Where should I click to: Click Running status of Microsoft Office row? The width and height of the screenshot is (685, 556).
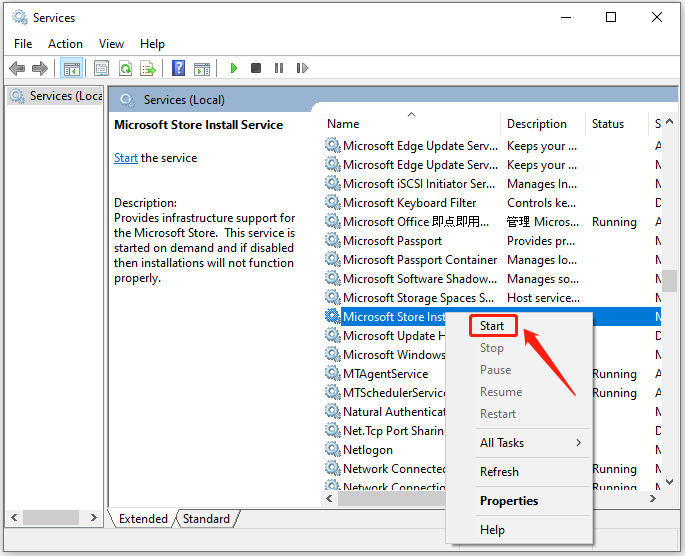coord(614,221)
